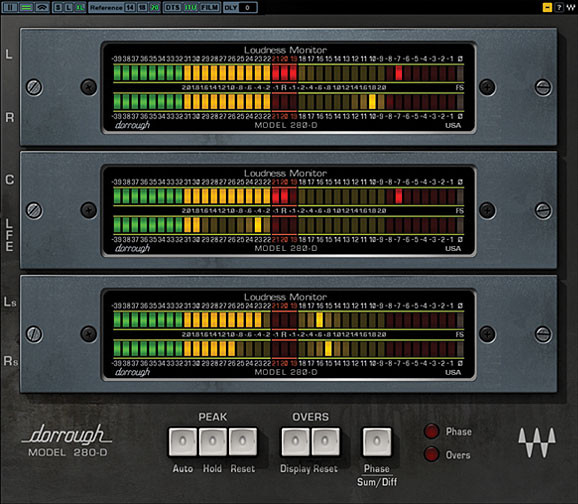Click the 'DLY' label
This screenshot has width=578, height=504.
point(230,7)
